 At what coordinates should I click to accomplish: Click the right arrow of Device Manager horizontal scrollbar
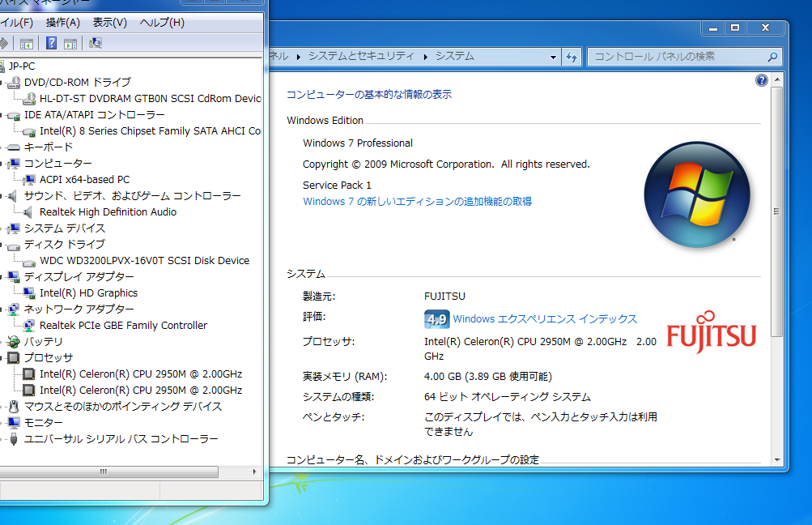coord(254,472)
